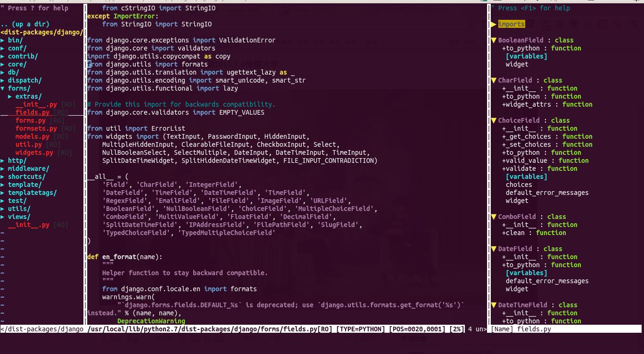Click the Tagbar statusline '[Name] fields.py'

click(521, 329)
